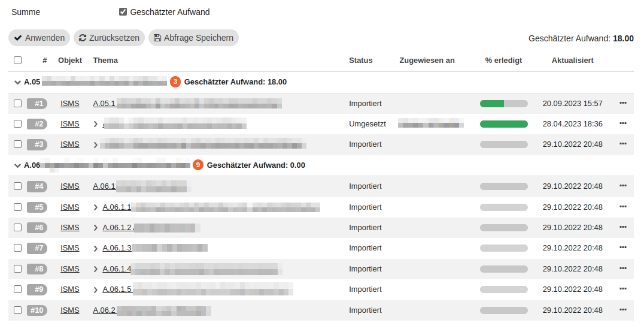The height and width of the screenshot is (326, 644).
Task: Click the reload icon on Zurücksetzen
Action: pyautogui.click(x=83, y=38)
